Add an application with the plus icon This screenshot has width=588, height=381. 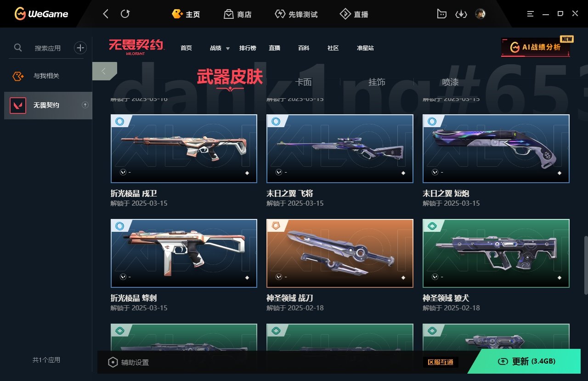tap(80, 47)
